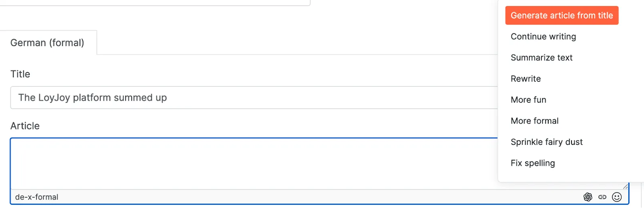Viewport: 644px width, 208px height.
Task: Select Continue writing from the menu
Action: 543,37
